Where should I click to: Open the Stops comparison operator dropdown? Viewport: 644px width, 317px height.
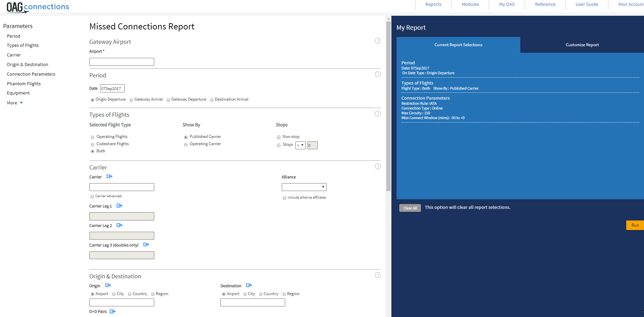pos(301,145)
